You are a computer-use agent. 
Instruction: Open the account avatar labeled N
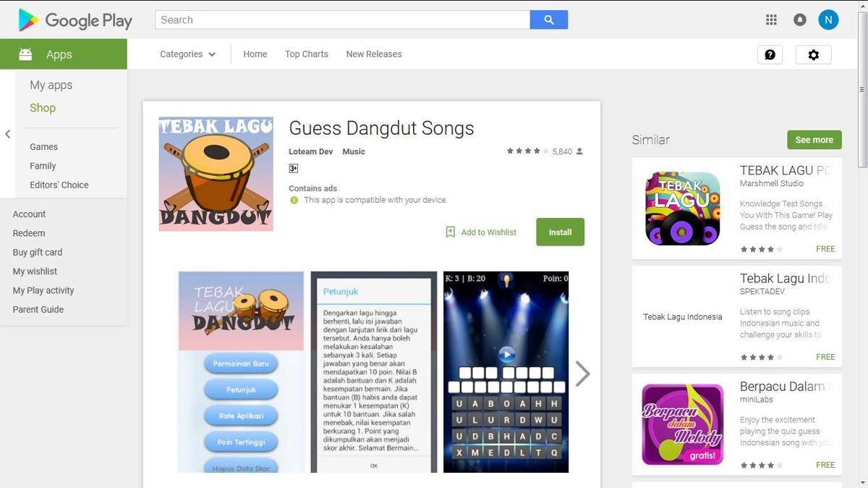pyautogui.click(x=828, y=20)
